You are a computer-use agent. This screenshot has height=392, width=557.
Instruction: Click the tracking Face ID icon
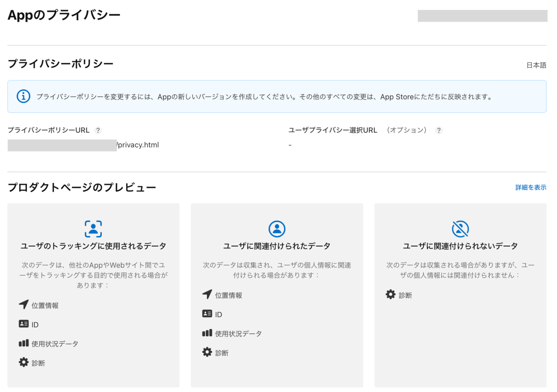pos(93,228)
